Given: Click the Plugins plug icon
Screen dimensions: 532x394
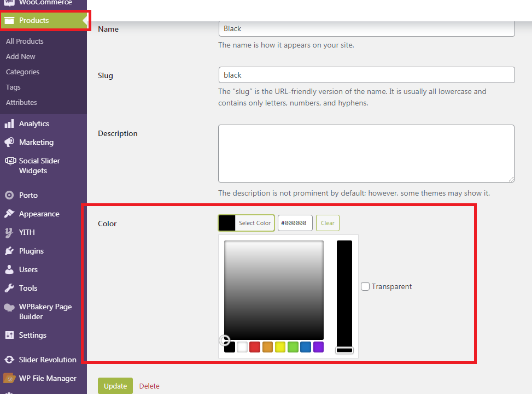Looking at the screenshot, I should pos(9,251).
